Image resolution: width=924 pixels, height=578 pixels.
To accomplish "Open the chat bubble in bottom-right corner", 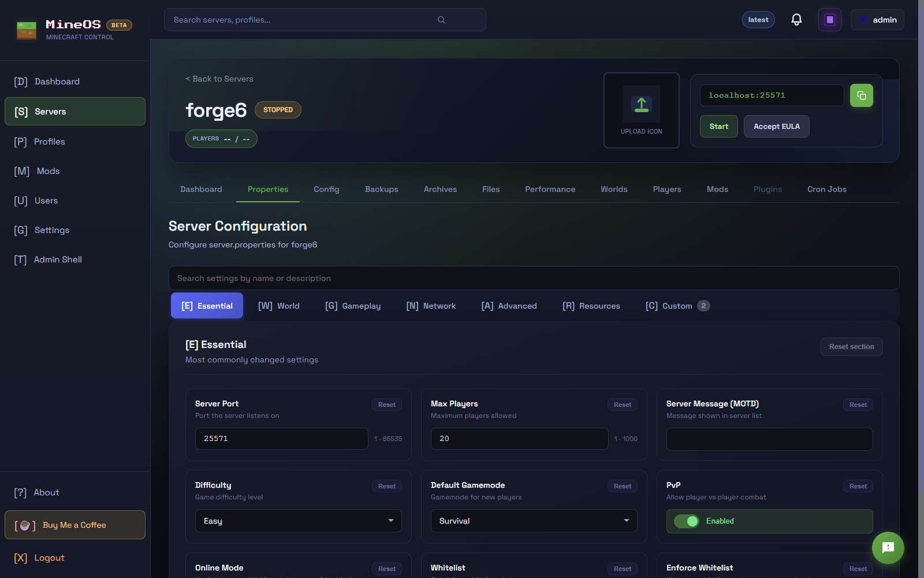I will click(x=888, y=547).
